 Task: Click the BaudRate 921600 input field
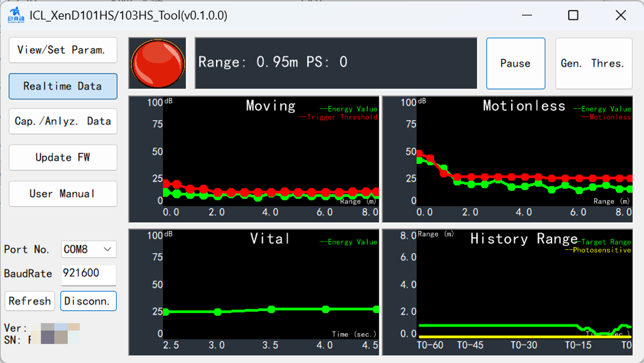click(89, 274)
